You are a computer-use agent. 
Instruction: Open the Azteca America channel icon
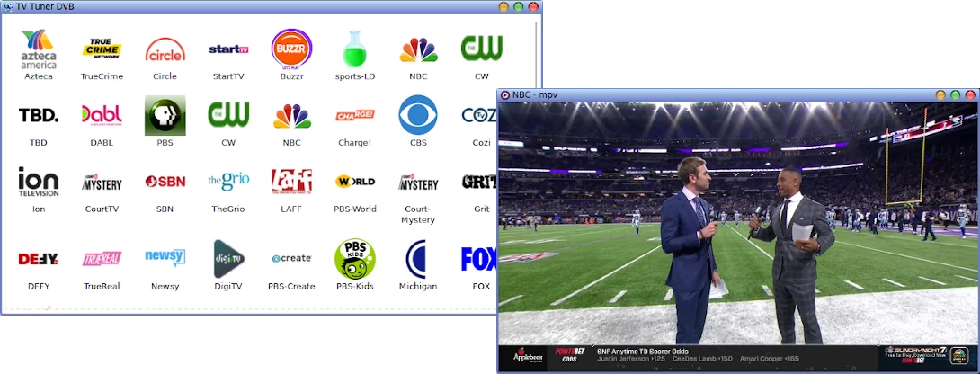coord(39,49)
